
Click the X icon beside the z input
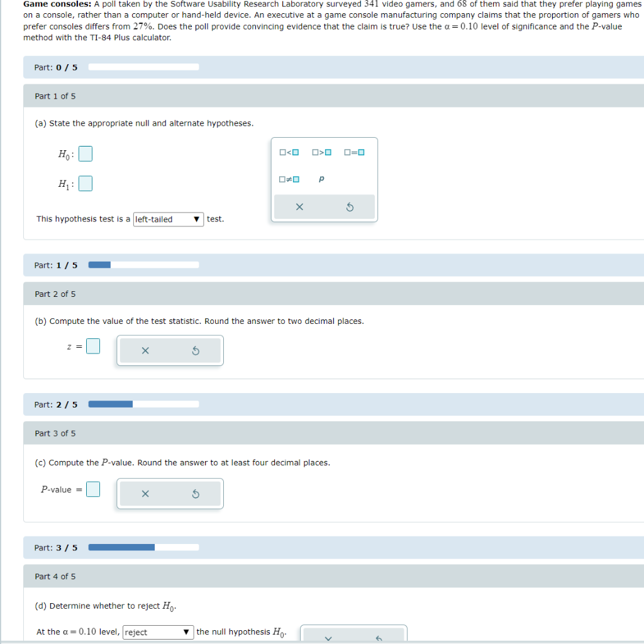click(x=145, y=350)
